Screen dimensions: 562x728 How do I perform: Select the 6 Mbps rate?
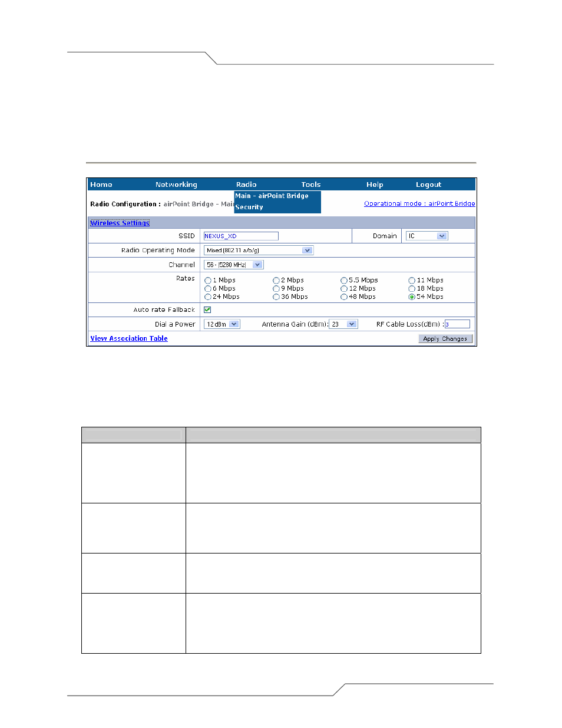(x=208, y=289)
